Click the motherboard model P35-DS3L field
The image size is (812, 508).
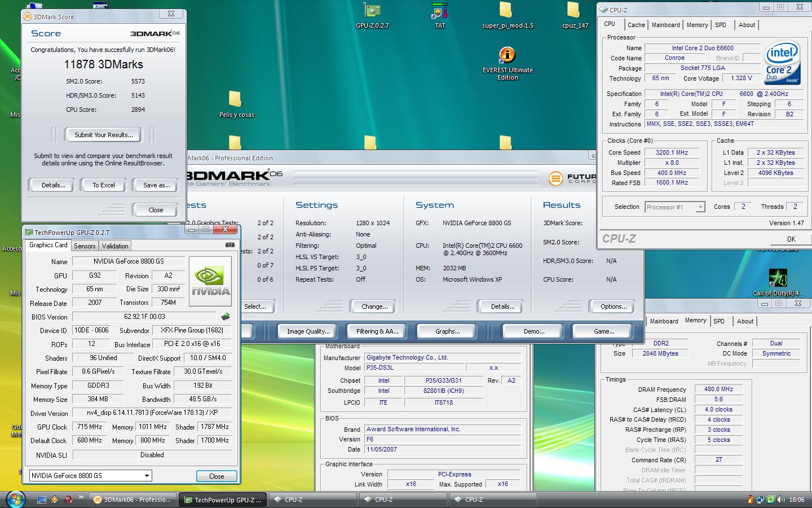click(414, 367)
